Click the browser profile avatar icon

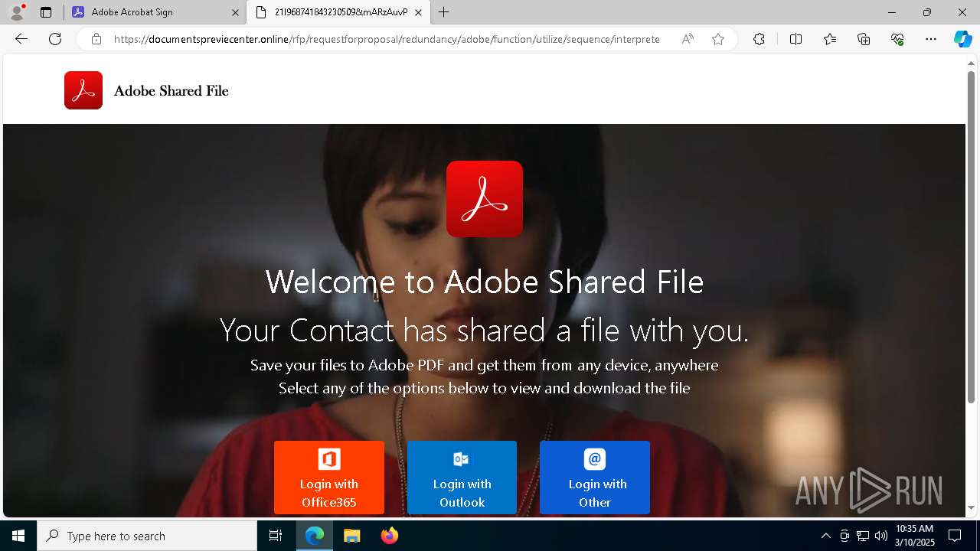[17, 12]
